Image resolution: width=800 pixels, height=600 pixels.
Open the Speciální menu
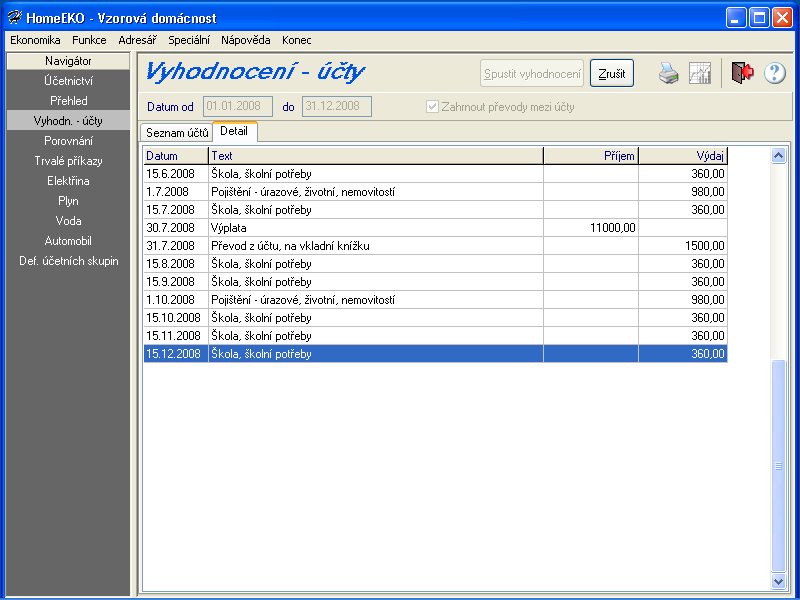pos(188,40)
